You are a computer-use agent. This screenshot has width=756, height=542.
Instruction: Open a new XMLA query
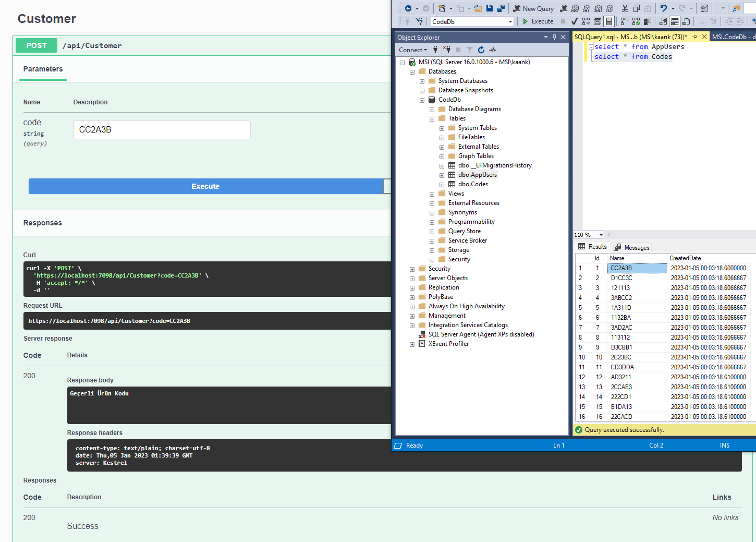[598, 8]
